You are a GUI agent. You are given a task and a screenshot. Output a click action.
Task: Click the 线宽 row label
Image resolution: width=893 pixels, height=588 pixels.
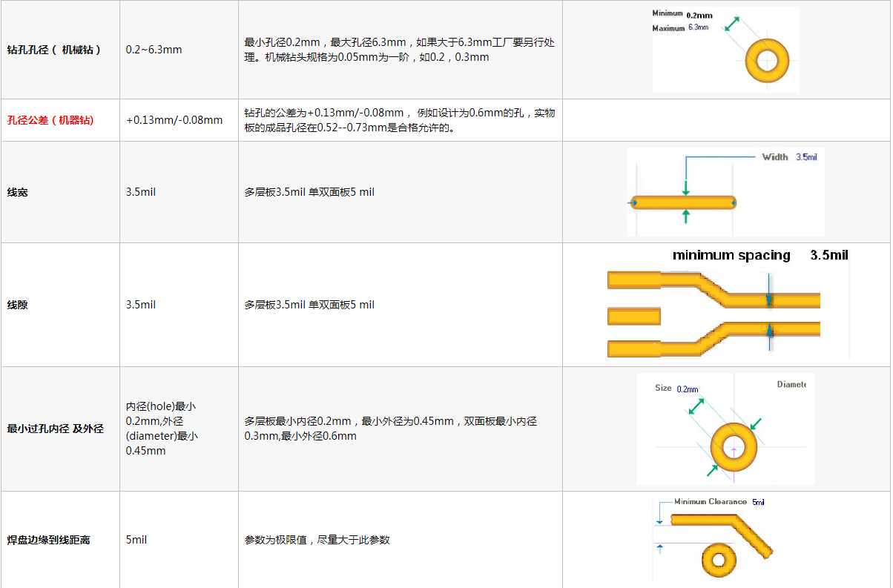[x=18, y=192]
